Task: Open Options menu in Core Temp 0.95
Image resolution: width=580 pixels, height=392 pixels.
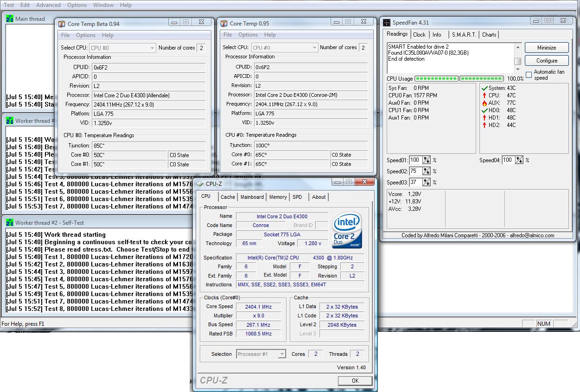Action: click(248, 35)
